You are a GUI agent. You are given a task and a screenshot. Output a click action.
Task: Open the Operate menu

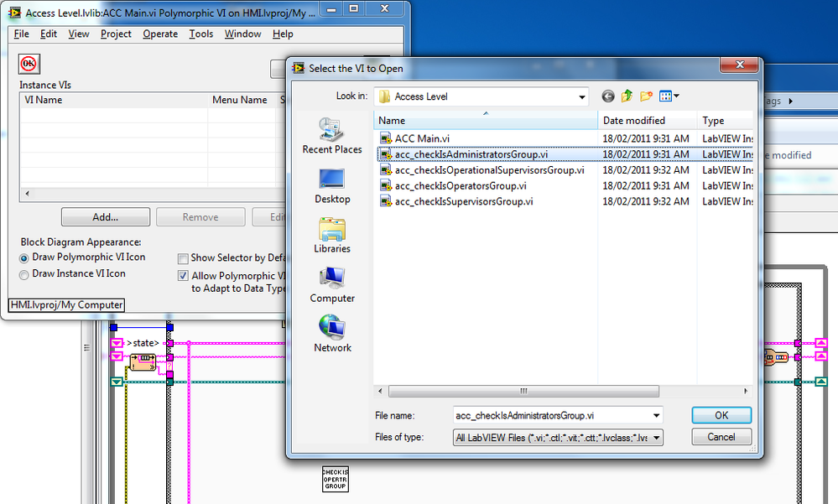click(x=160, y=34)
